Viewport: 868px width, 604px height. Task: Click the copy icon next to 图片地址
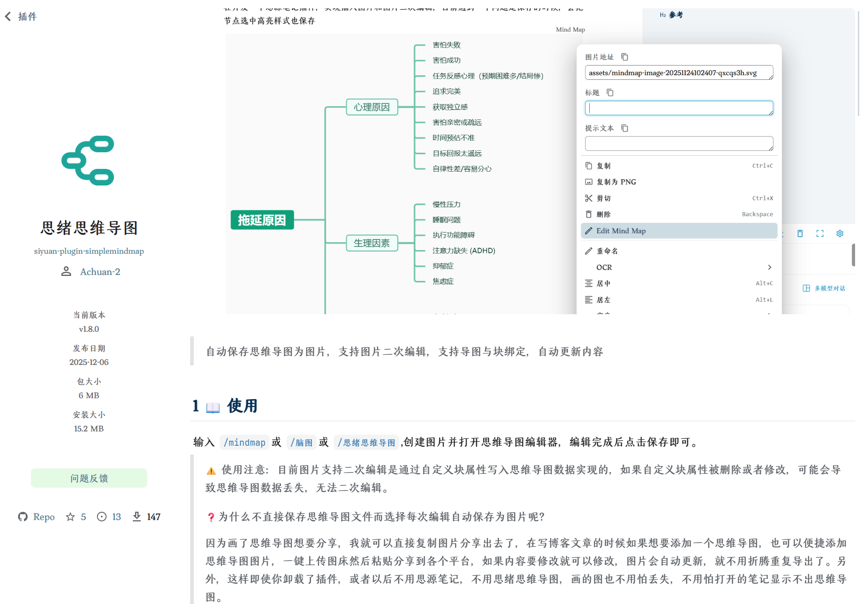[625, 57]
